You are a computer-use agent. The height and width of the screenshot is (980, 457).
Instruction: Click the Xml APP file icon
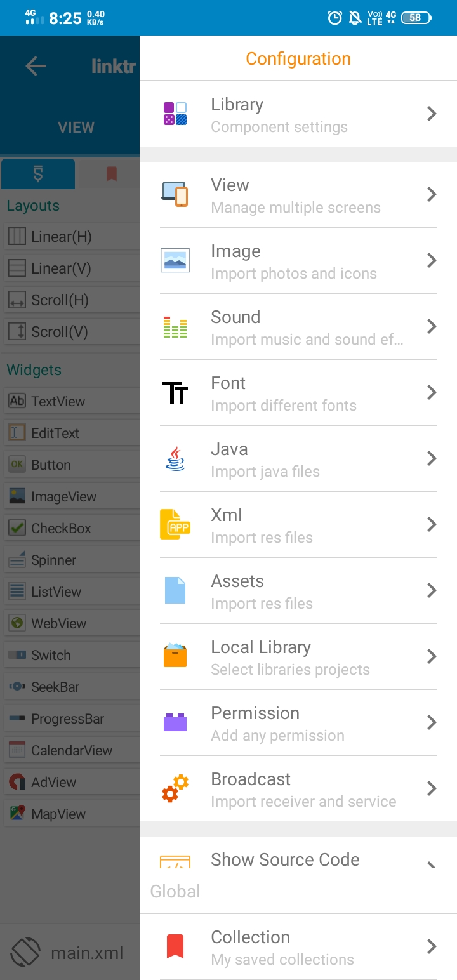(x=175, y=524)
